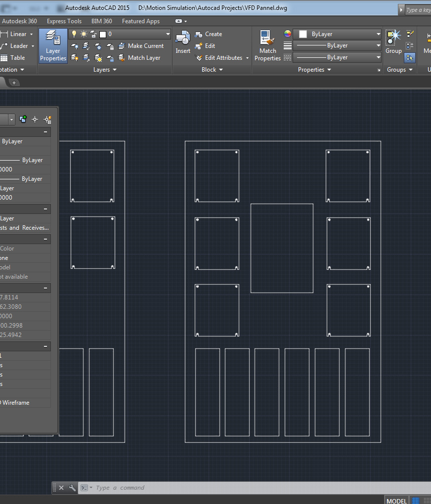Open the Express Tools ribbon tab

pyautogui.click(x=64, y=21)
